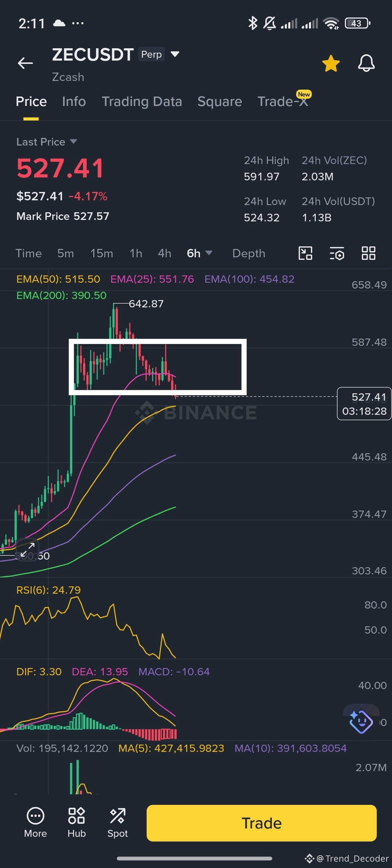Tap the MACD value label

(174, 672)
